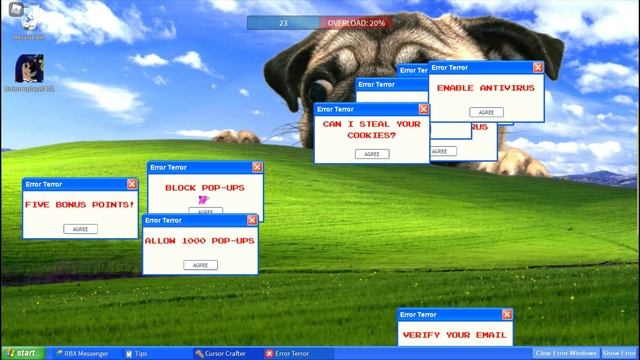Click the 'BLOCK POP-UPS' message text

(x=205, y=188)
